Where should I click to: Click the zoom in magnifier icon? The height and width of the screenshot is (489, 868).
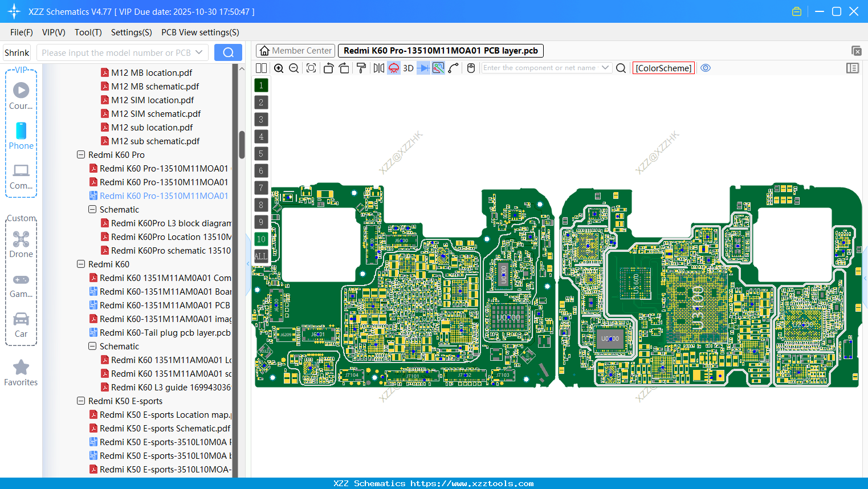coord(279,68)
